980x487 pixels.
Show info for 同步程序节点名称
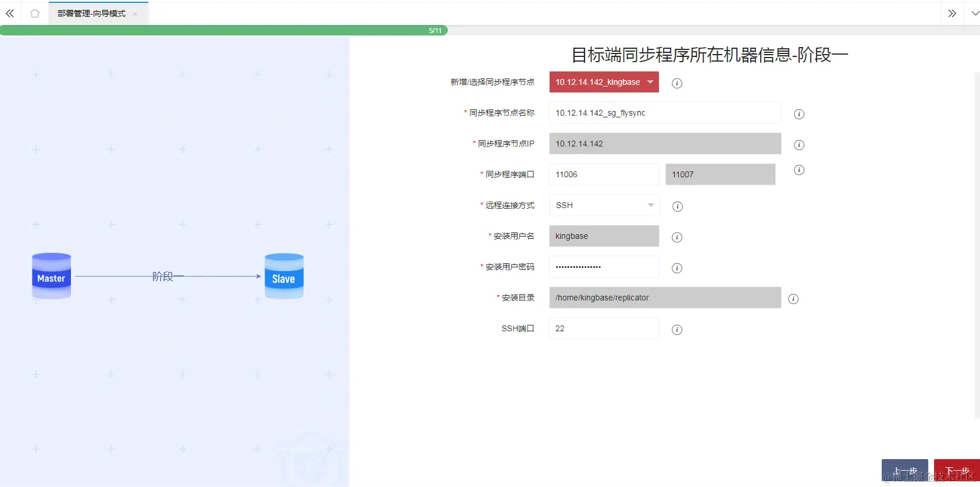[x=799, y=114]
